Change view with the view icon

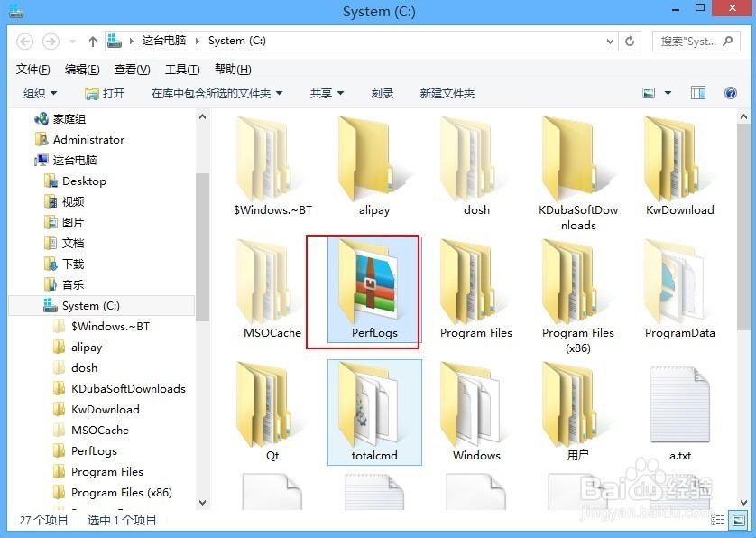(649, 93)
